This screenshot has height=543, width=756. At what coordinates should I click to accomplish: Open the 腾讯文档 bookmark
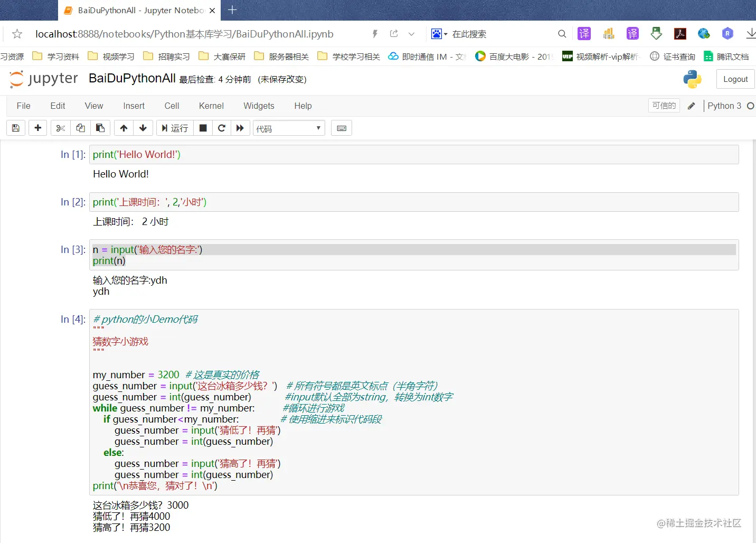coord(726,57)
